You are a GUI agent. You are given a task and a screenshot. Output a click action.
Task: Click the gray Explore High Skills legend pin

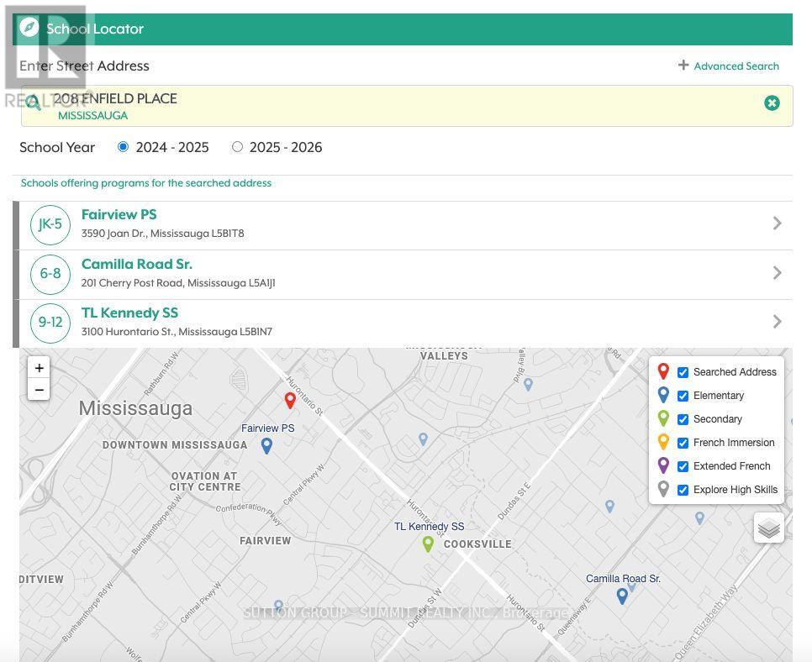point(663,489)
